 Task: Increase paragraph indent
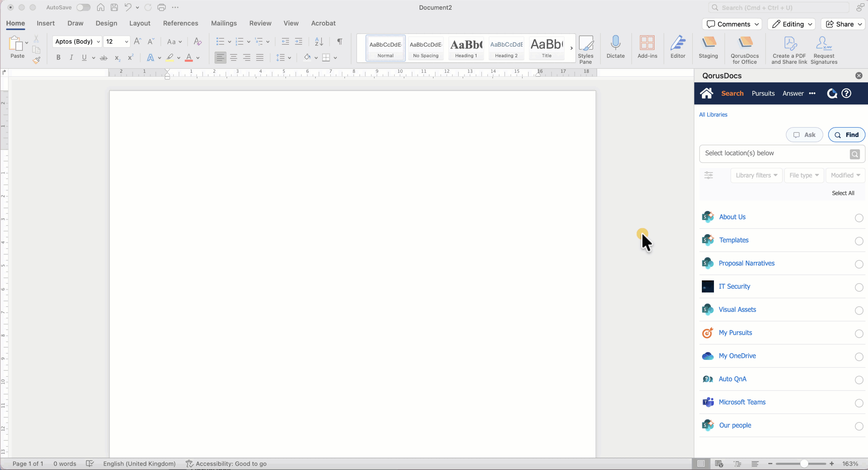[298, 41]
